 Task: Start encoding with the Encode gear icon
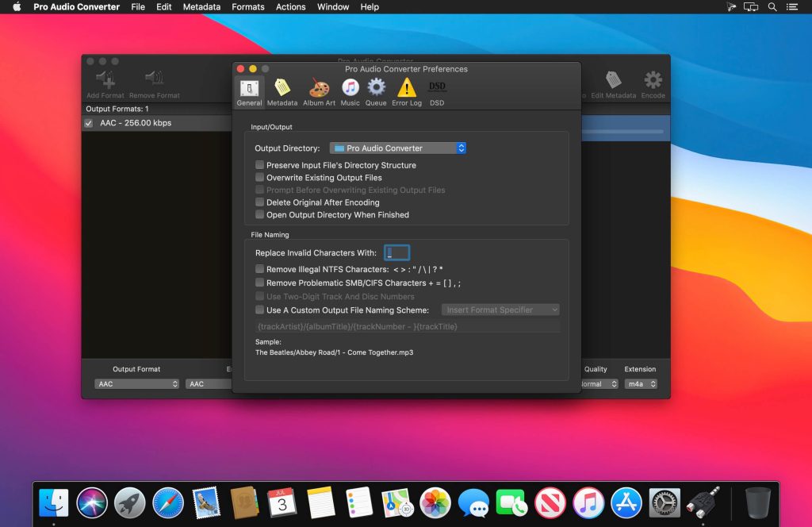(x=653, y=83)
